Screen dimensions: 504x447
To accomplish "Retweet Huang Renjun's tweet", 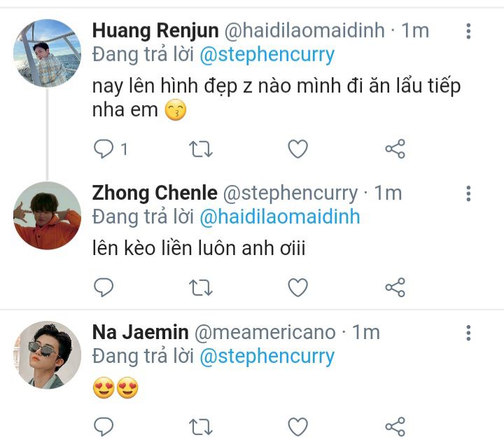I will click(x=201, y=149).
